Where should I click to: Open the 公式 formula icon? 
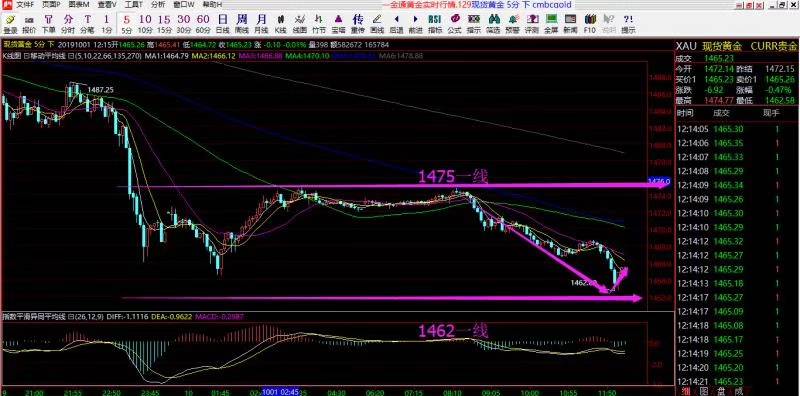click(454, 23)
